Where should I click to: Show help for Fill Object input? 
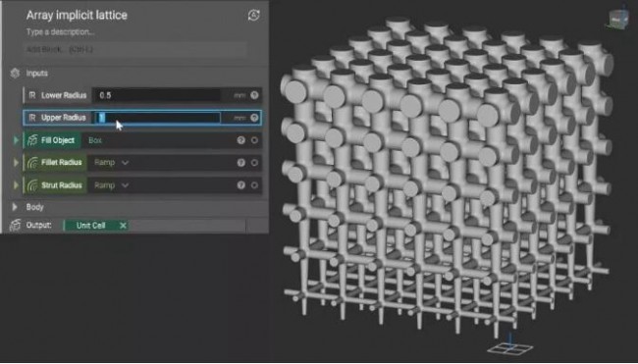coord(241,140)
